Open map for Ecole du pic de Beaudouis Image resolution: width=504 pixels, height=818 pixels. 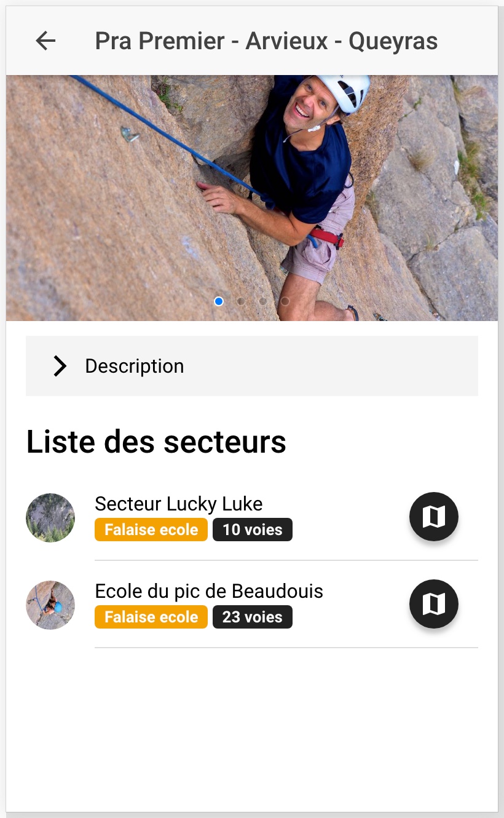tap(433, 604)
